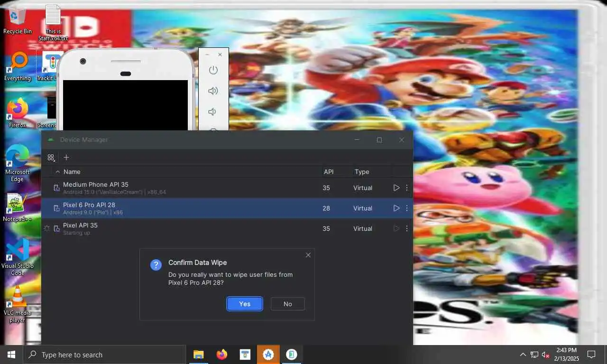Sort devices by API column
Viewport: 607px width, 364px height.
[x=329, y=172]
